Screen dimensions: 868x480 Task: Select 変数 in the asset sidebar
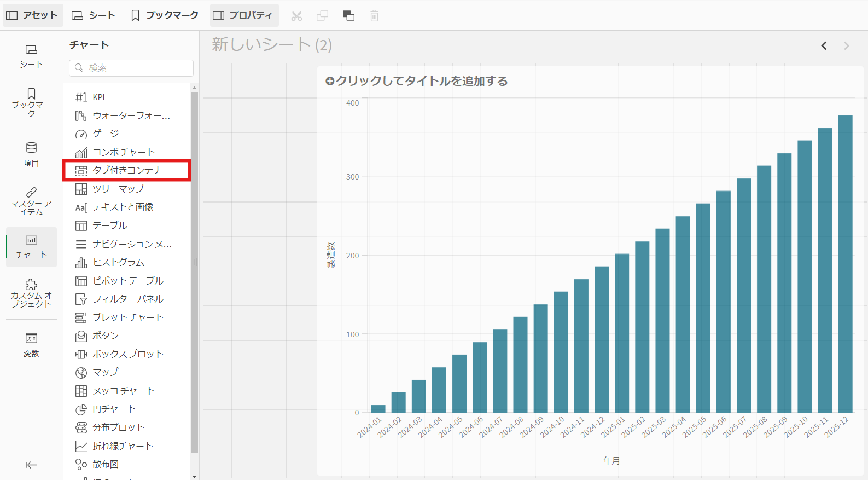pyautogui.click(x=31, y=345)
